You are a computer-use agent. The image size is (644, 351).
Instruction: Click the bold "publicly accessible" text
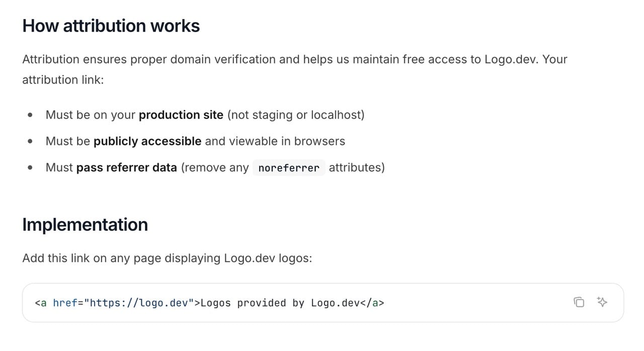[147, 141]
